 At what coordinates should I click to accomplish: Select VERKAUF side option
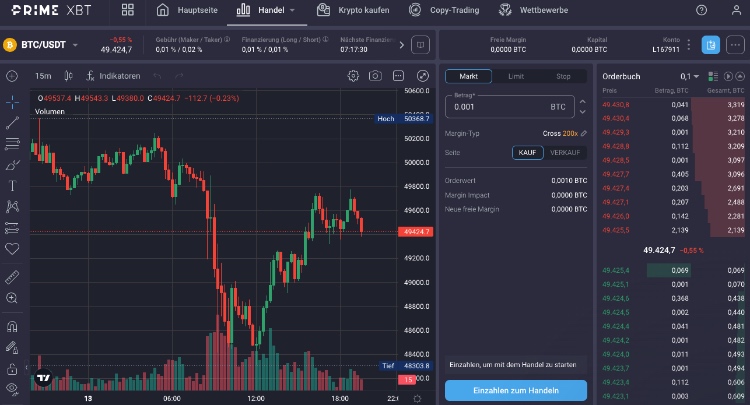[565, 152]
